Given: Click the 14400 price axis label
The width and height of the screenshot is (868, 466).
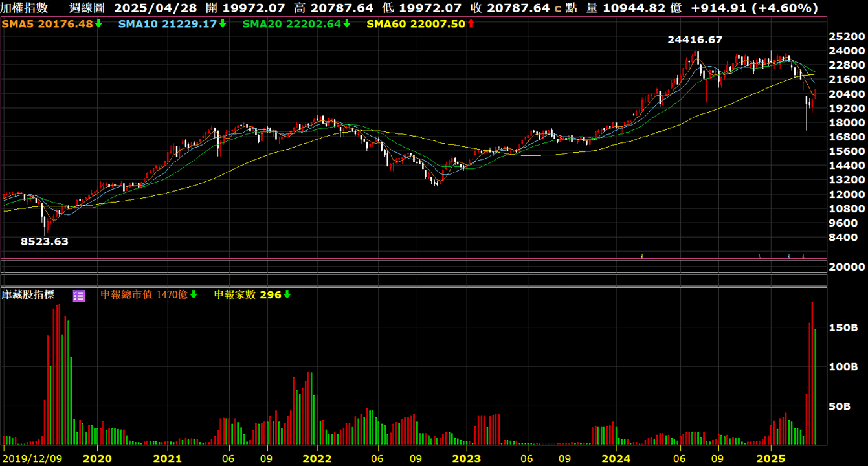Looking at the screenshot, I should 848,166.
